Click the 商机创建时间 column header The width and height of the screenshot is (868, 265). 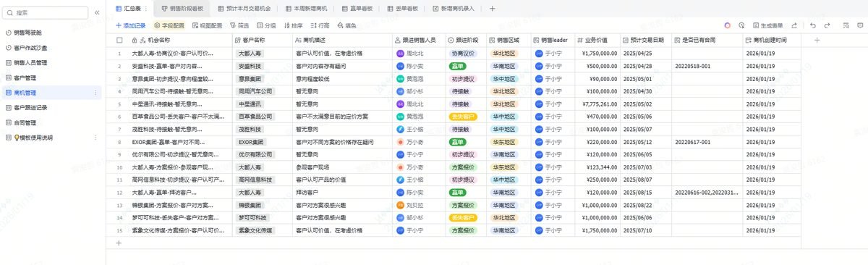(x=772, y=40)
